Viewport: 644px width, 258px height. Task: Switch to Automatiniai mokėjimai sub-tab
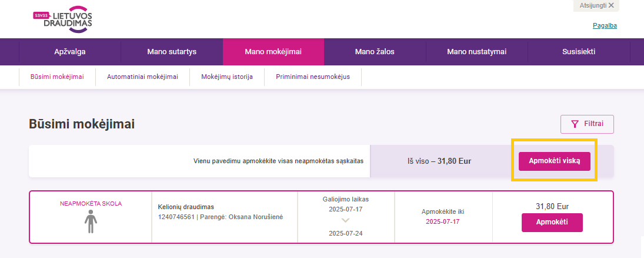(x=142, y=77)
